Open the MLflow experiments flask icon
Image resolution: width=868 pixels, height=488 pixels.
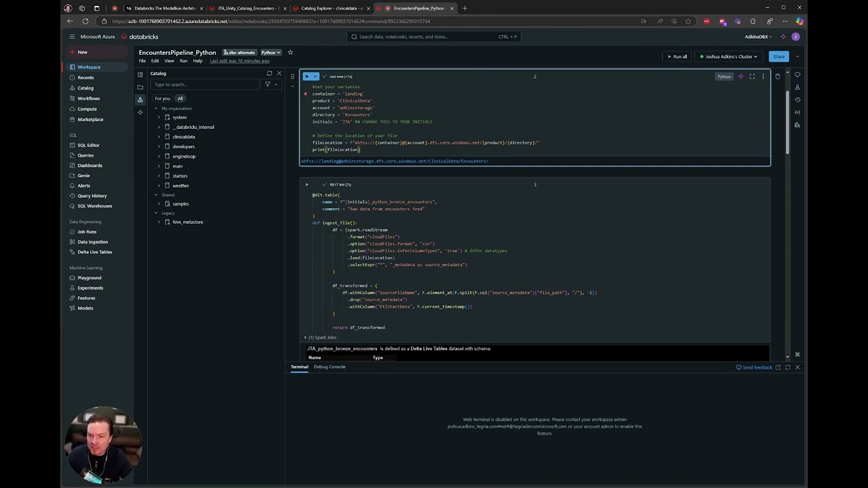[797, 87]
